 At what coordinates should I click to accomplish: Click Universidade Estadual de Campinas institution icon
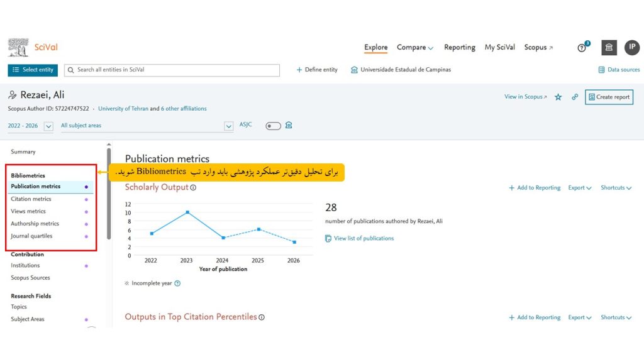354,70
